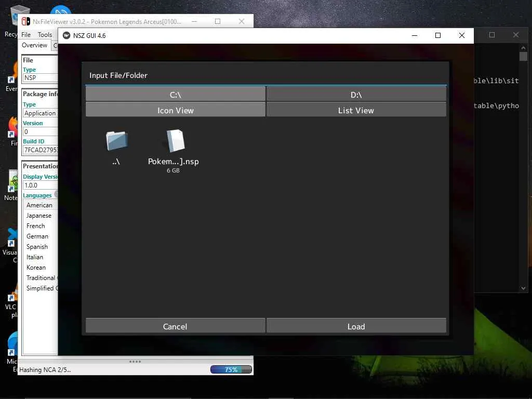This screenshot has height=399, width=532.
Task: Maximize the NSZ GUI window
Action: tap(438, 35)
